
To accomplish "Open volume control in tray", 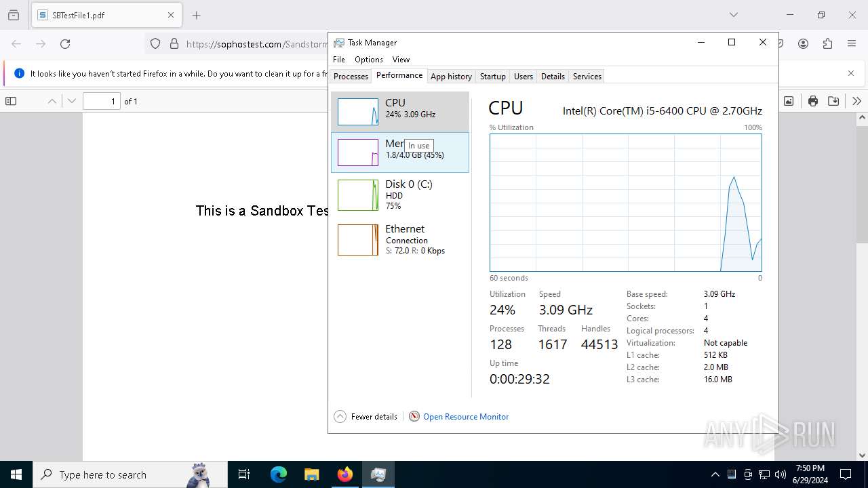I will click(x=781, y=474).
